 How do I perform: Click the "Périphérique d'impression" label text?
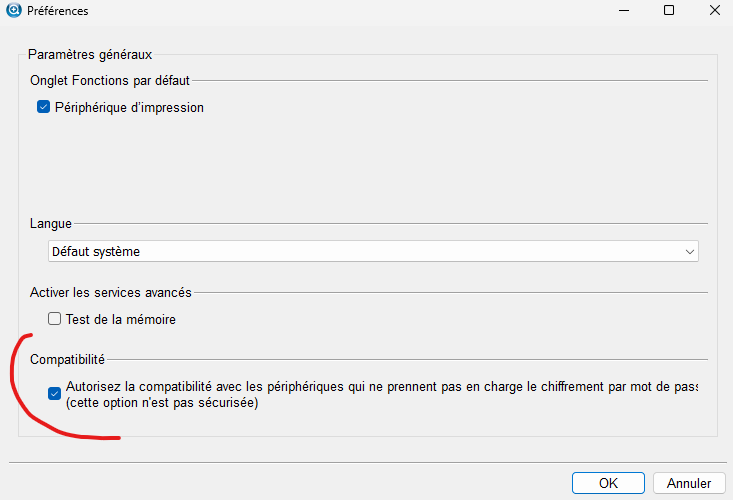[x=129, y=107]
